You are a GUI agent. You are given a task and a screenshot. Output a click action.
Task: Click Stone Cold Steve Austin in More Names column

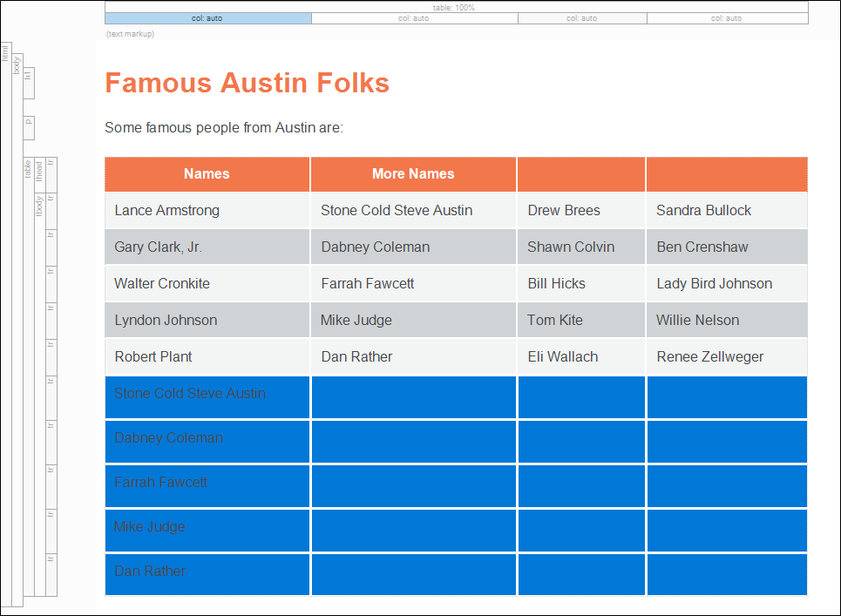click(413, 210)
